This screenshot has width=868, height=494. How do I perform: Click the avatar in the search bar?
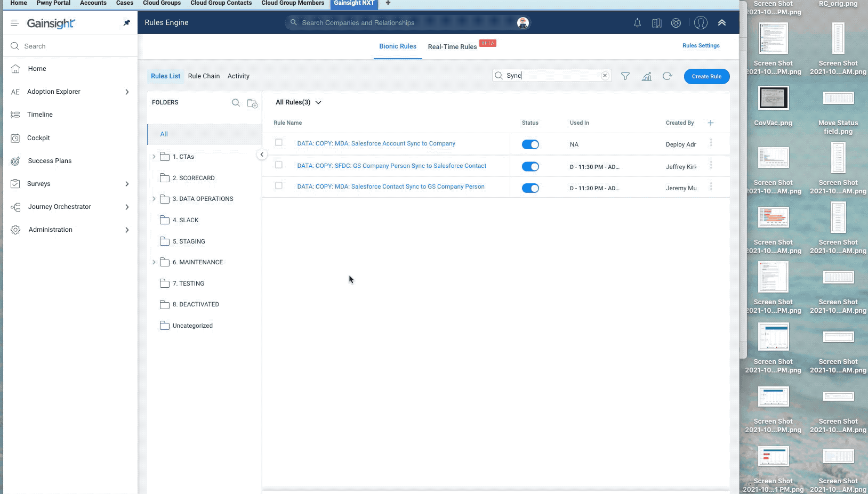(x=523, y=23)
